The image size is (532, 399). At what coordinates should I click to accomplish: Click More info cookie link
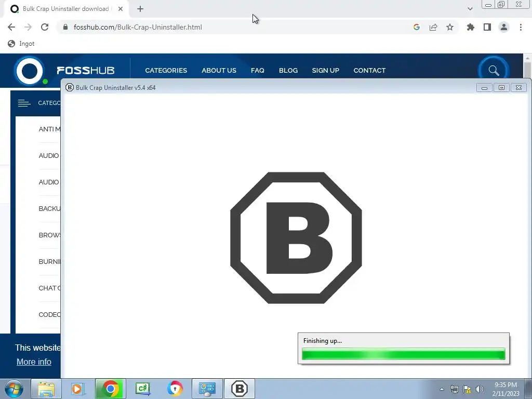[34, 362]
